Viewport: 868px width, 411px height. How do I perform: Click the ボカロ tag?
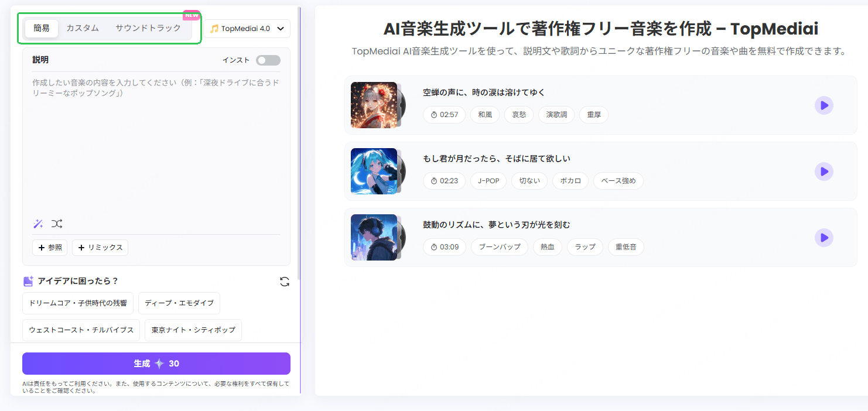click(x=570, y=181)
